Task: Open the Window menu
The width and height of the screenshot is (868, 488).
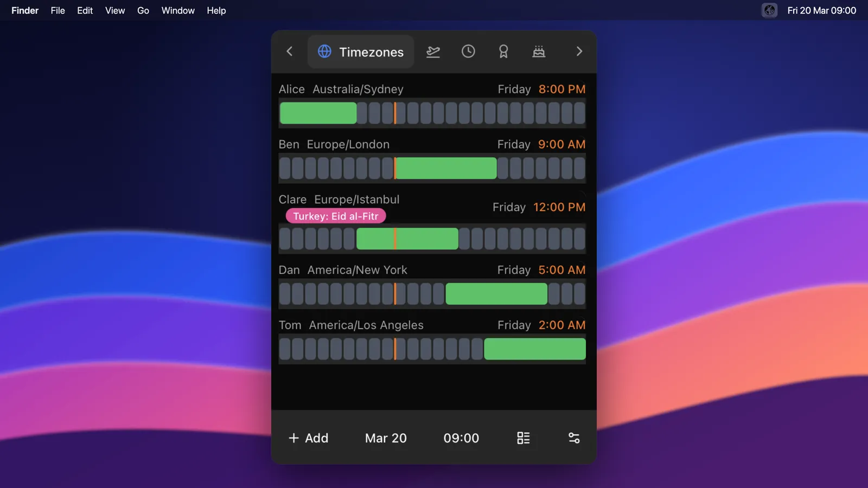Action: pos(178,10)
